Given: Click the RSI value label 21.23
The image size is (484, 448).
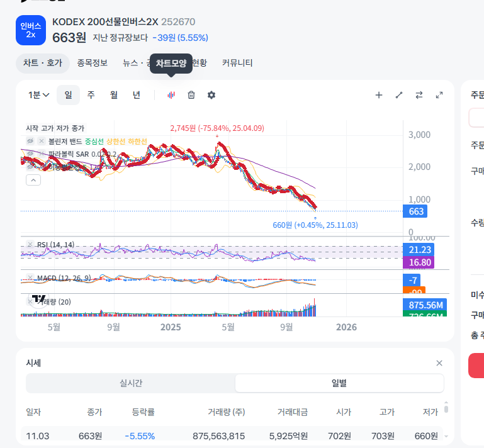Looking at the screenshot, I should pos(419,250).
